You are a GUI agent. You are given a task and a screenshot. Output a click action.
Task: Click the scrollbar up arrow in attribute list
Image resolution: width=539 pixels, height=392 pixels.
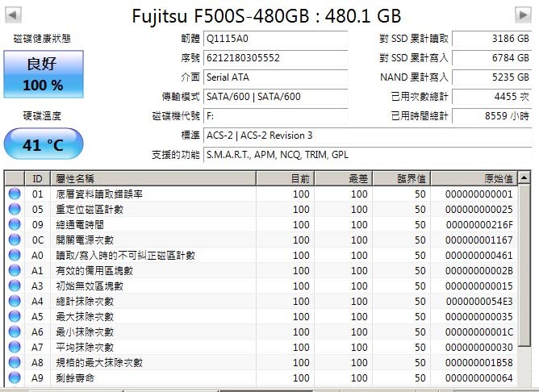click(524, 178)
